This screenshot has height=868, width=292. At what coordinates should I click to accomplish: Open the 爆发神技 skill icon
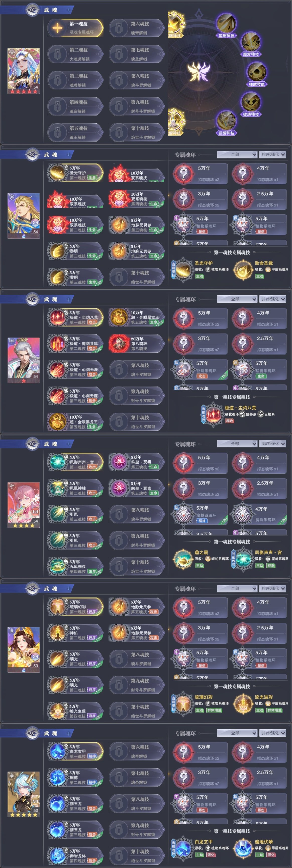click(251, 42)
